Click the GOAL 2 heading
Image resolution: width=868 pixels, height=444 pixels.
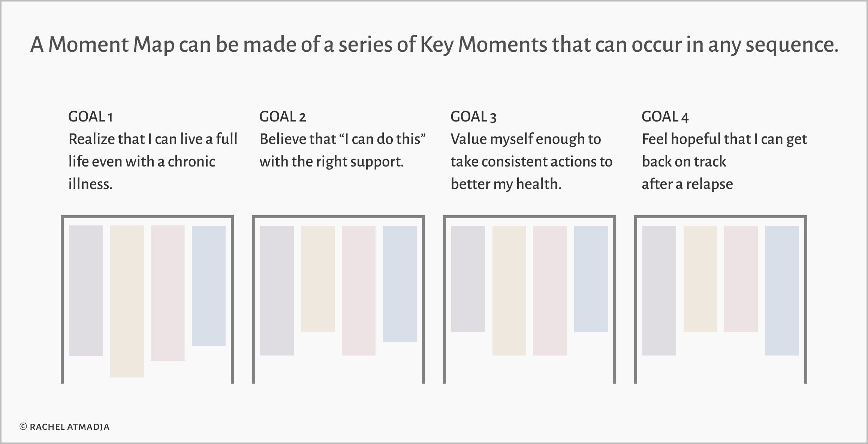click(283, 117)
